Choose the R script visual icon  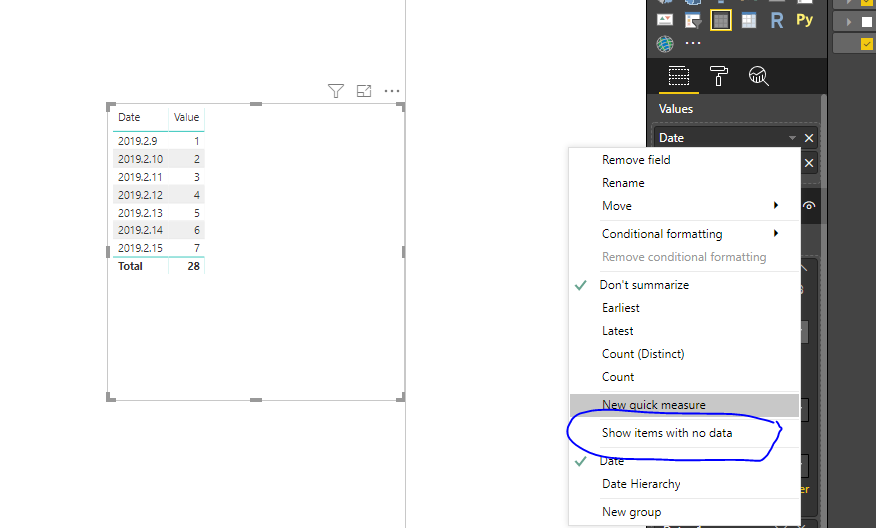[x=777, y=21]
